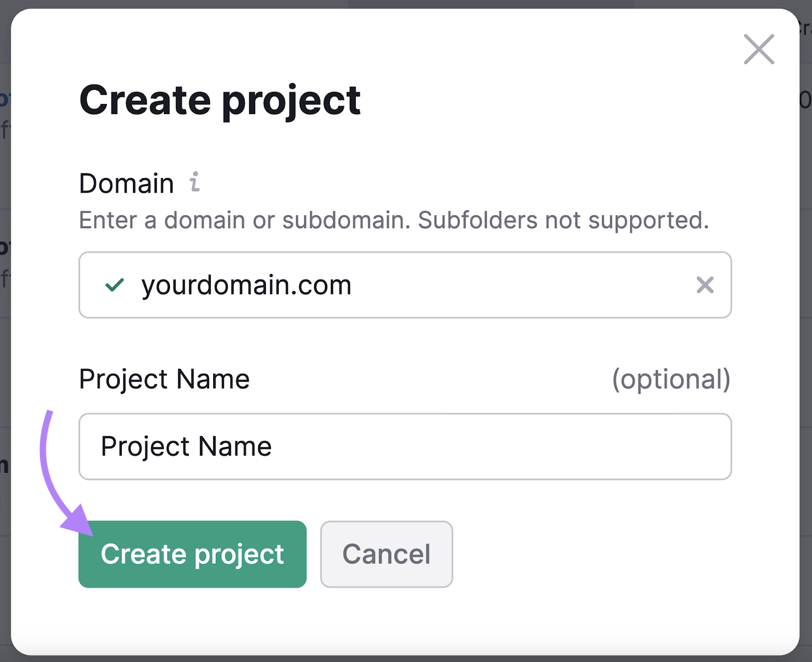Click the Create project heading
Screen dimensions: 812x662
pos(220,100)
